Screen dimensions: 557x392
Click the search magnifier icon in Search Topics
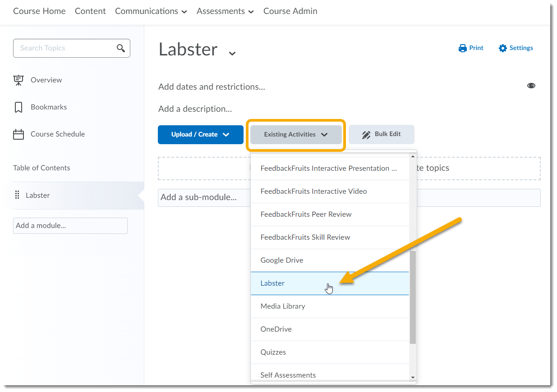tap(120, 48)
